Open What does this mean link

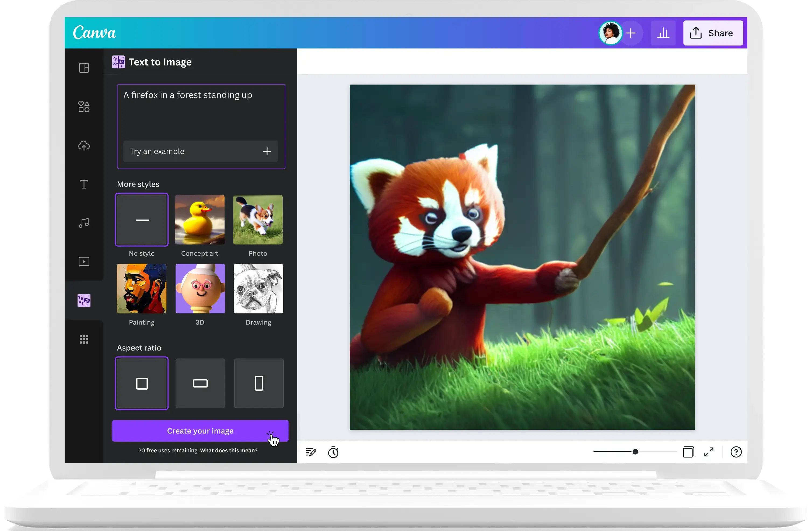coord(229,450)
